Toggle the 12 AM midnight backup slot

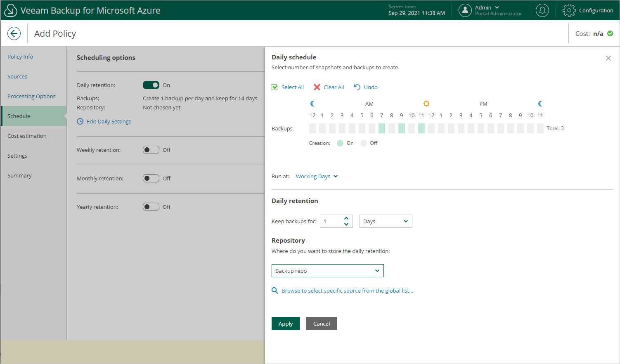(x=312, y=128)
